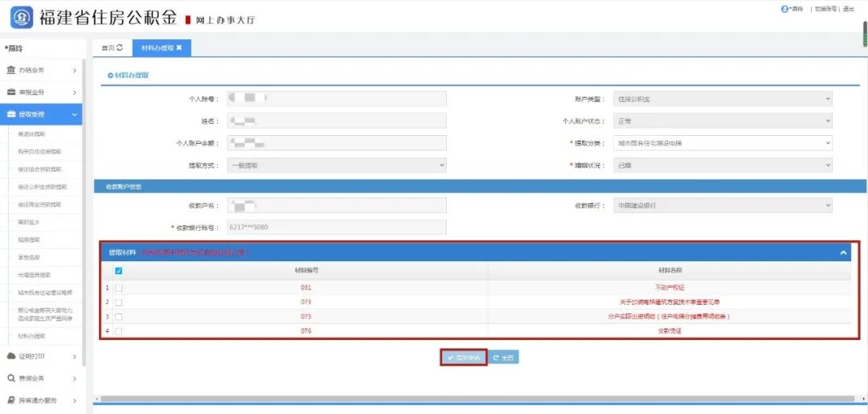Click the 退出 logout link

(x=848, y=9)
